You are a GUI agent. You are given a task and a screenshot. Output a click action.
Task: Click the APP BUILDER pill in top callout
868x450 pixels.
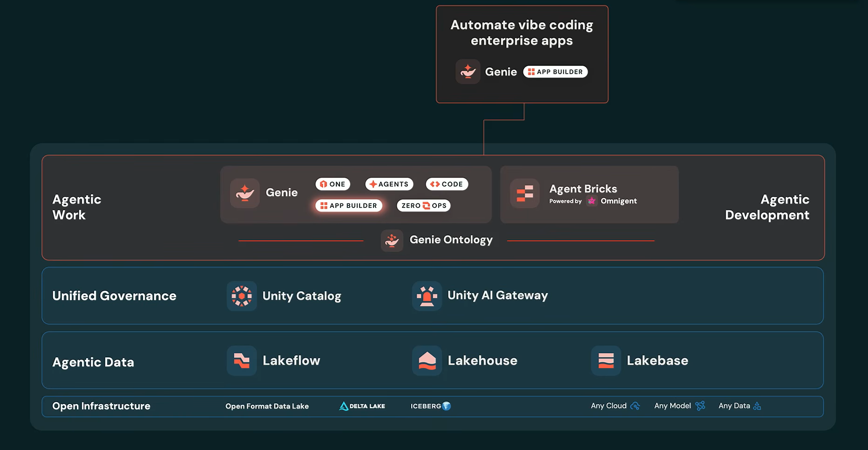555,72
